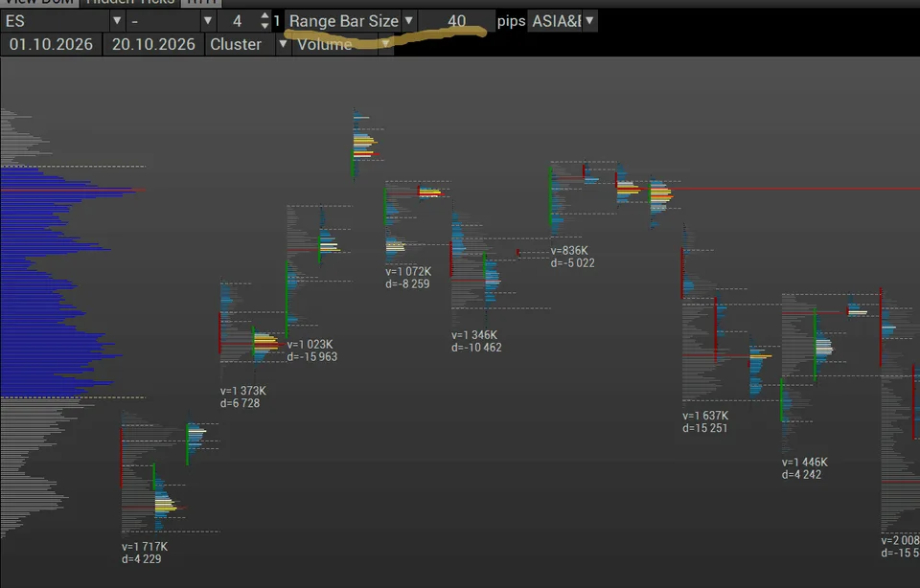Click the "v=1 023K" volume label
Viewport: 920px width, 588px height.
310,344
